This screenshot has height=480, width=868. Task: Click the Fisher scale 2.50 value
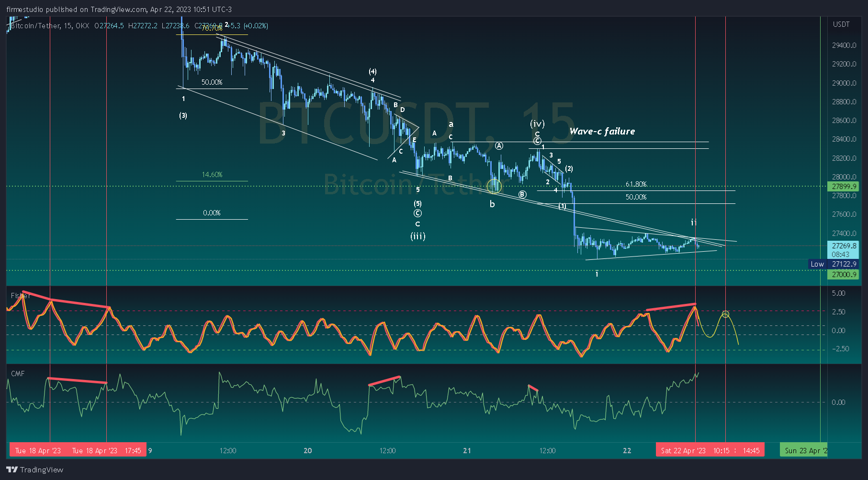[838, 312]
